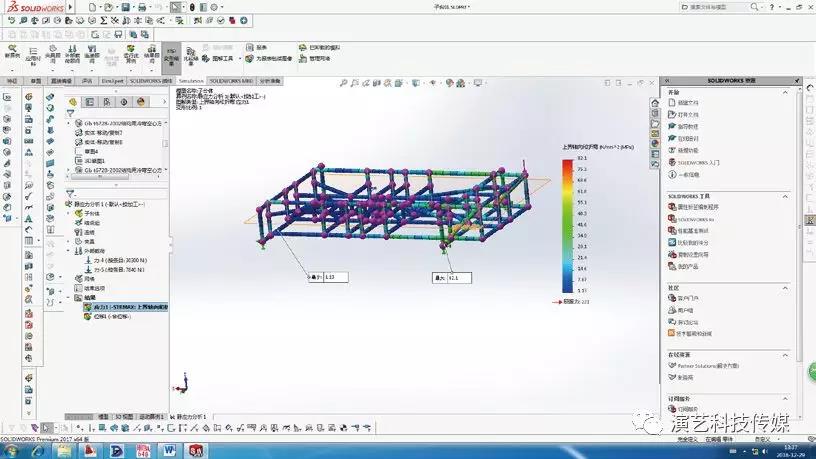
Task: Switch to the Simulation ribbon tab
Action: tap(191, 81)
